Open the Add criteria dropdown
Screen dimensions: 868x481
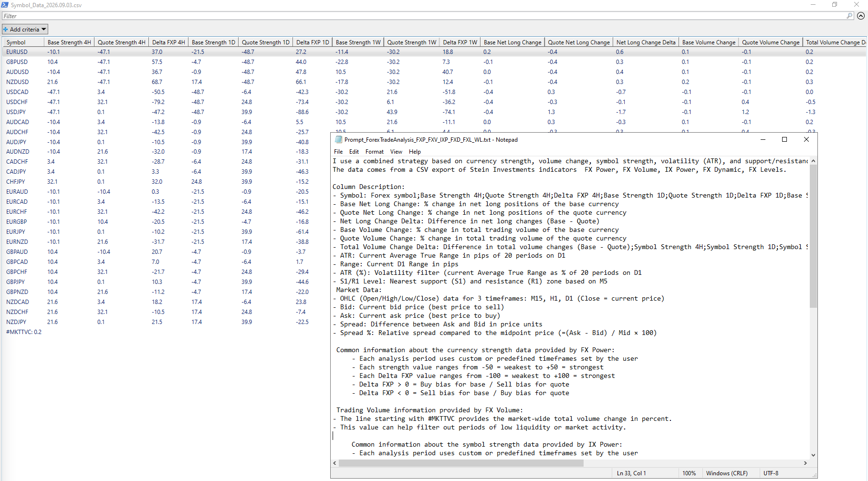click(25, 29)
